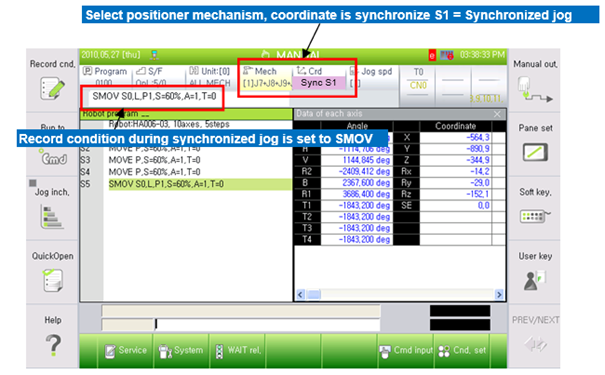Open the Service menu button

[x=126, y=351]
